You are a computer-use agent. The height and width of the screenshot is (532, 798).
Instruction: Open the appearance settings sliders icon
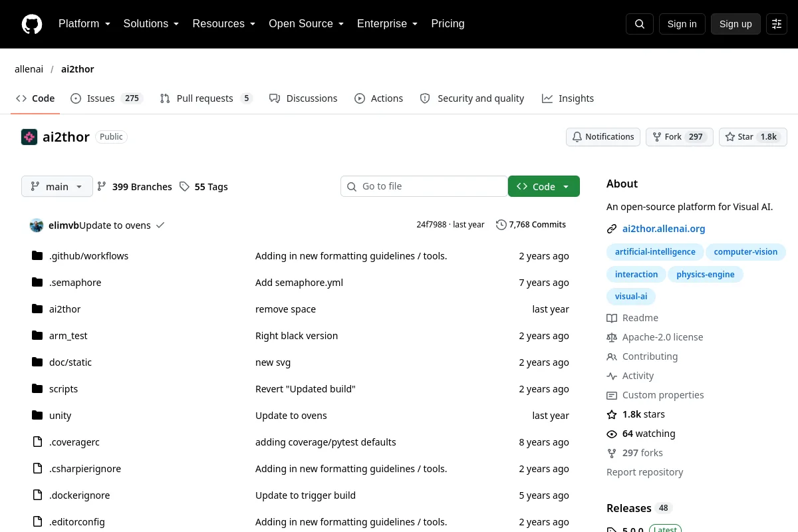coord(777,24)
